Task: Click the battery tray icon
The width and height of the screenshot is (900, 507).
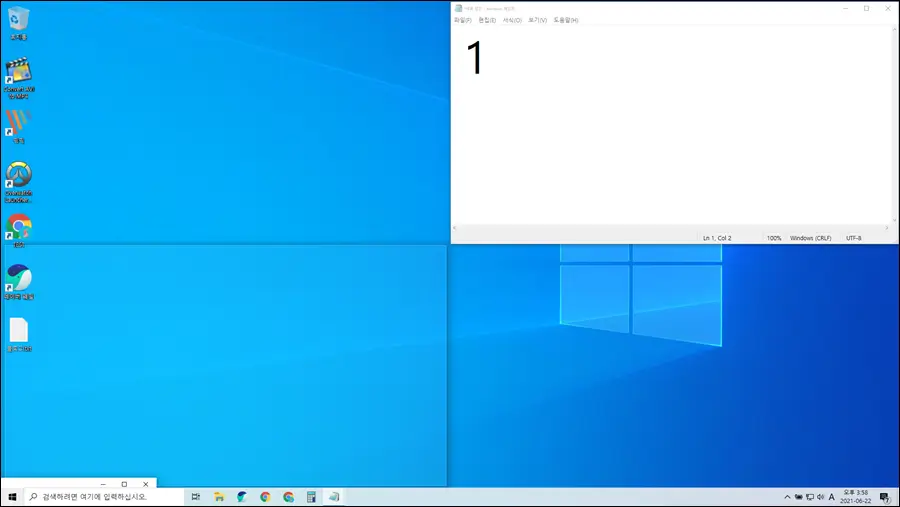Action: [798, 497]
